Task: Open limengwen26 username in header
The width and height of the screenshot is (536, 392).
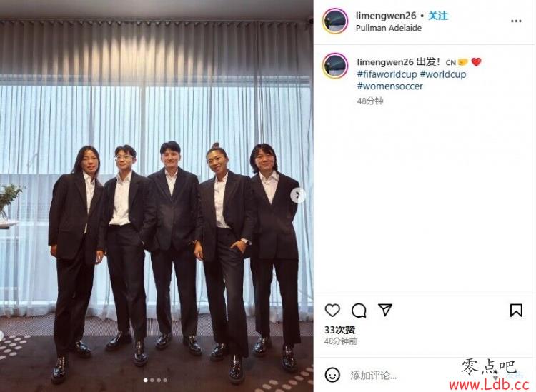Action: [x=386, y=16]
